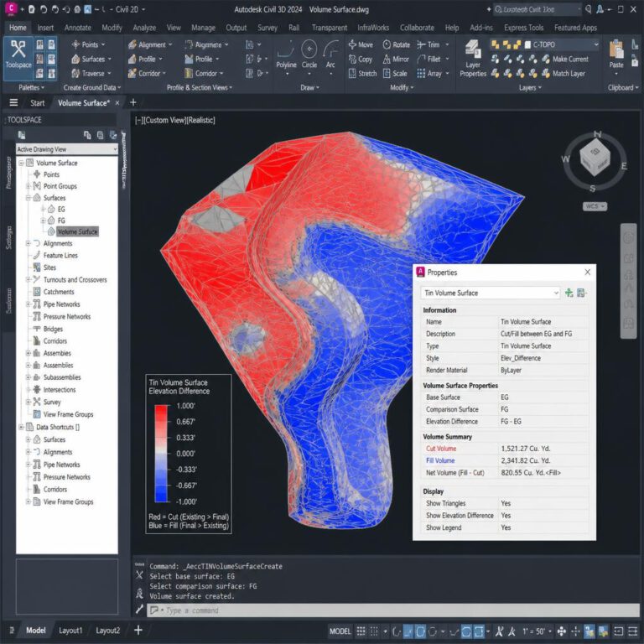
Task: Click the Scale tool
Action: (x=395, y=74)
